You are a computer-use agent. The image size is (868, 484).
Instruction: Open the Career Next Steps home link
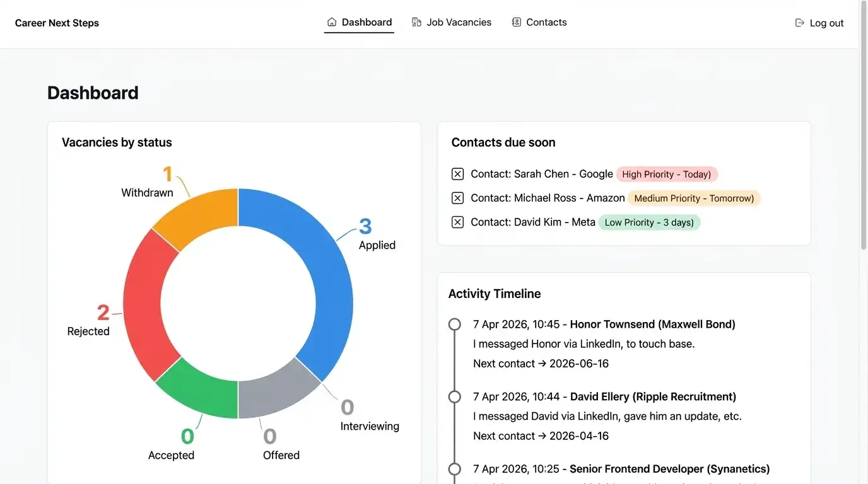(x=57, y=23)
